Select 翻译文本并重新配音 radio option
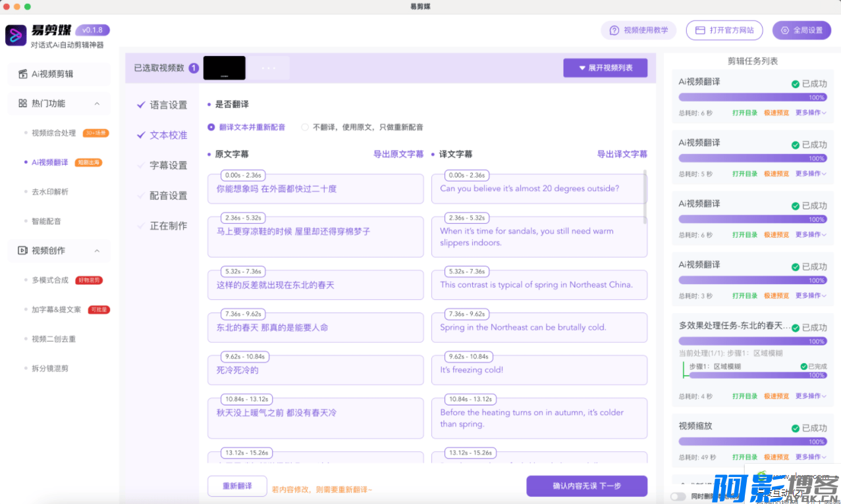This screenshot has width=841, height=504. (x=246, y=127)
